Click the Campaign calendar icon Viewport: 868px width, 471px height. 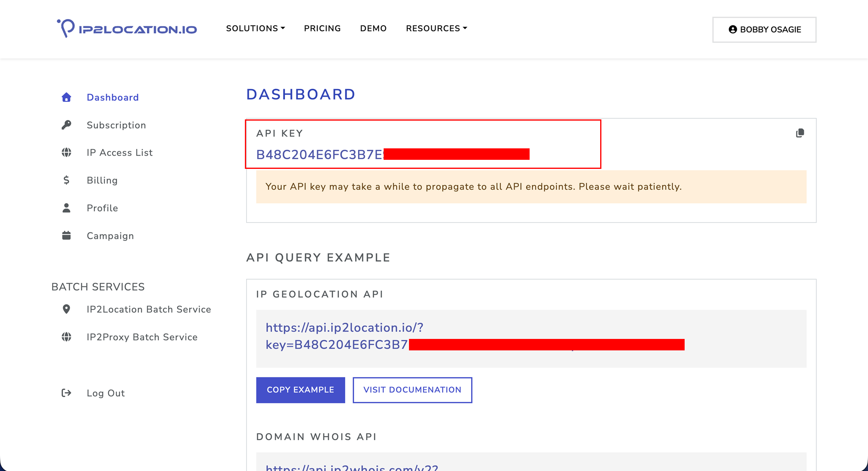(x=66, y=235)
